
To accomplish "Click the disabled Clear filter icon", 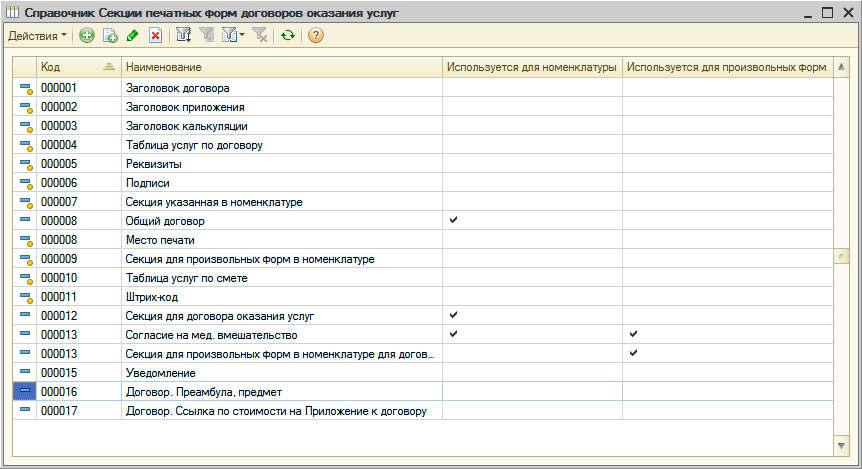I will click(x=260, y=36).
